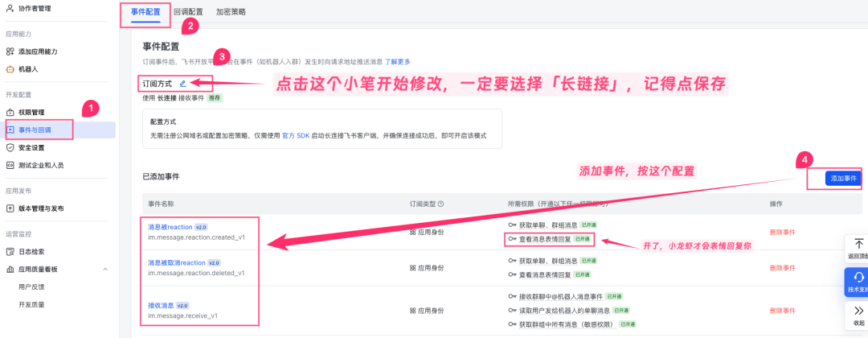Select 权限管理 in the sidebar
The height and width of the screenshot is (338, 868).
tap(31, 112)
